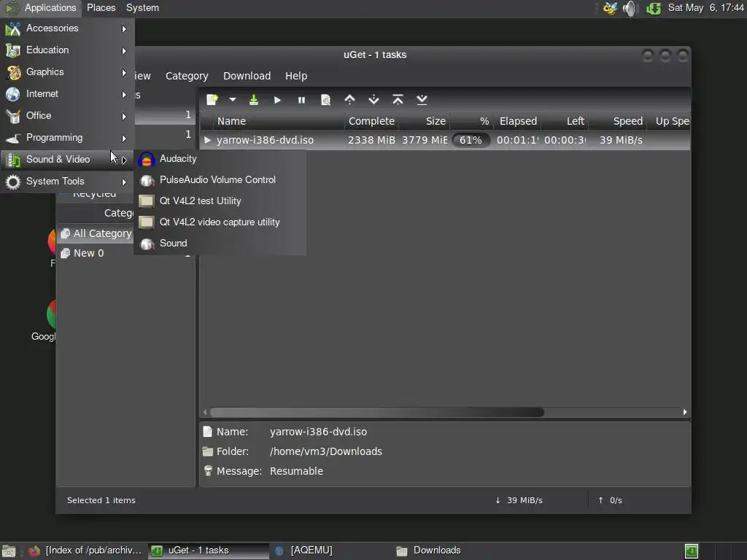Screen dimensions: 747x560
Task: Click the Audacity headphones icon
Action: [x=147, y=160]
